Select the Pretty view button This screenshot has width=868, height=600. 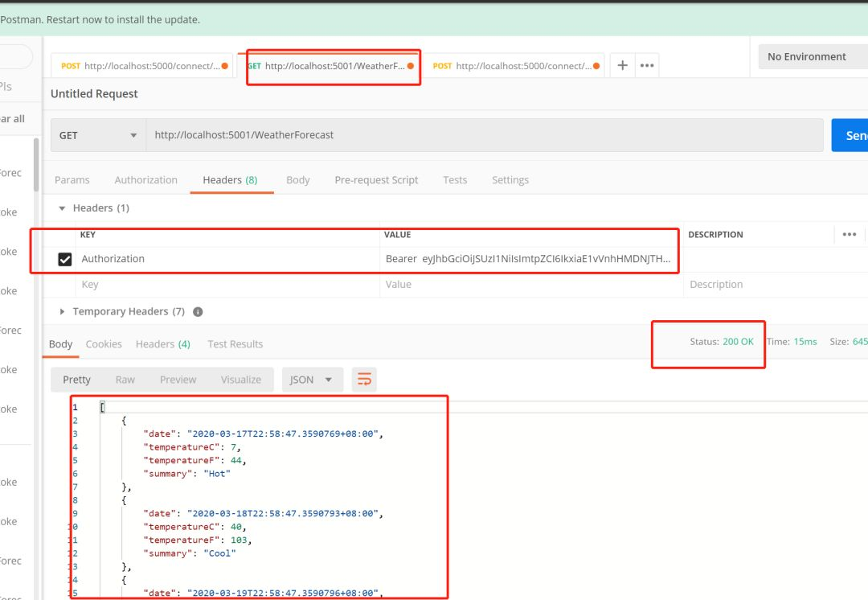[x=76, y=380]
